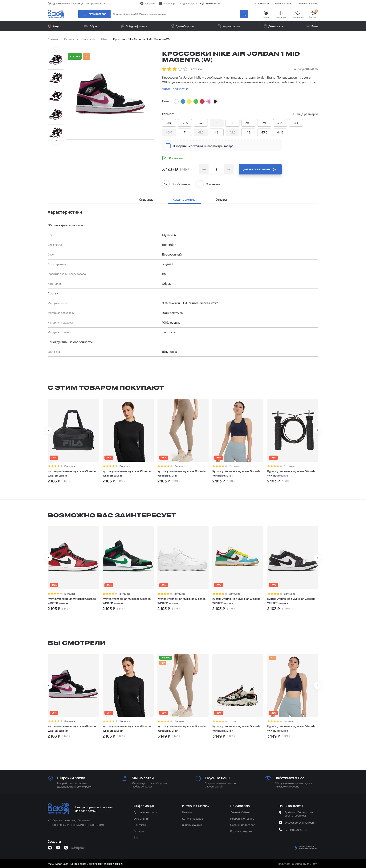Click the search magnifier button
Image resolution: width=366 pixels, height=868 pixels.
[244, 14]
